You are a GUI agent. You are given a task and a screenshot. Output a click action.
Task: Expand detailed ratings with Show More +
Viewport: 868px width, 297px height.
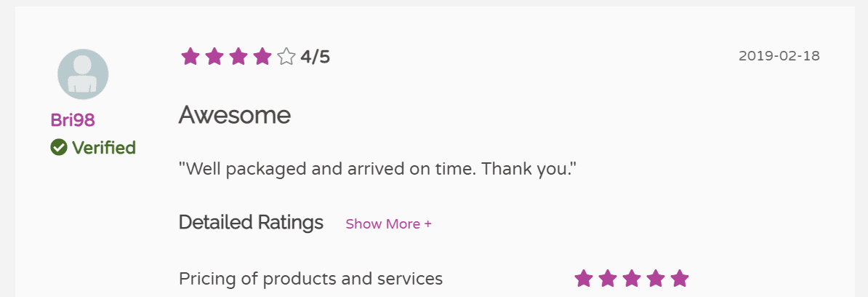click(389, 224)
